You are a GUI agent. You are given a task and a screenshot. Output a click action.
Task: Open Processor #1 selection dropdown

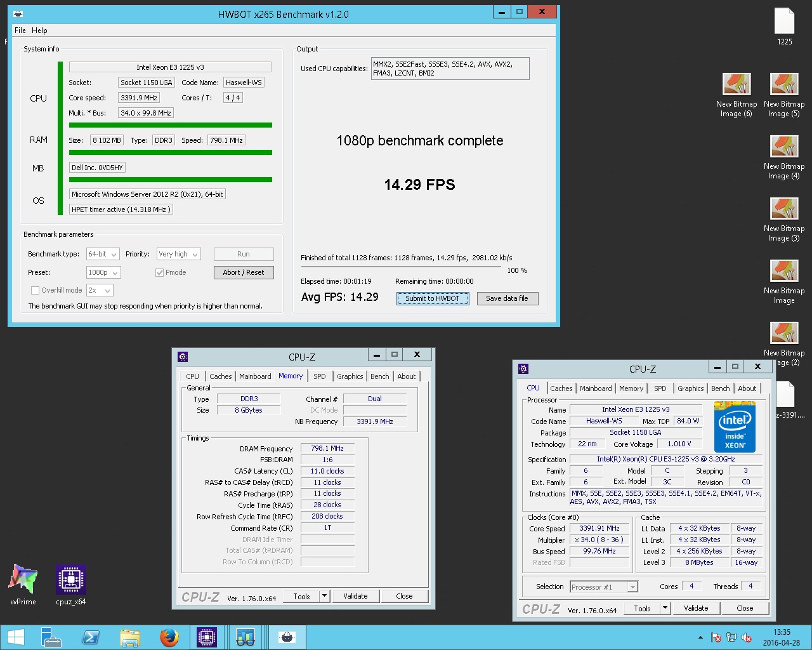pos(603,587)
